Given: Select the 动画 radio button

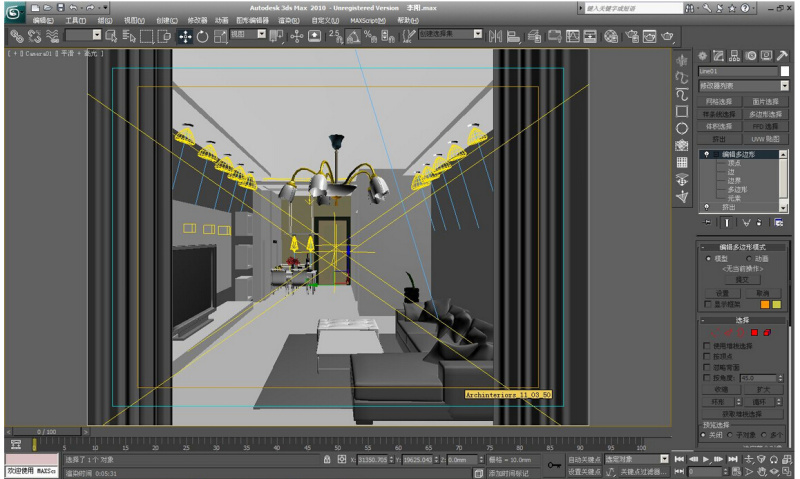Looking at the screenshot, I should click(x=751, y=258).
